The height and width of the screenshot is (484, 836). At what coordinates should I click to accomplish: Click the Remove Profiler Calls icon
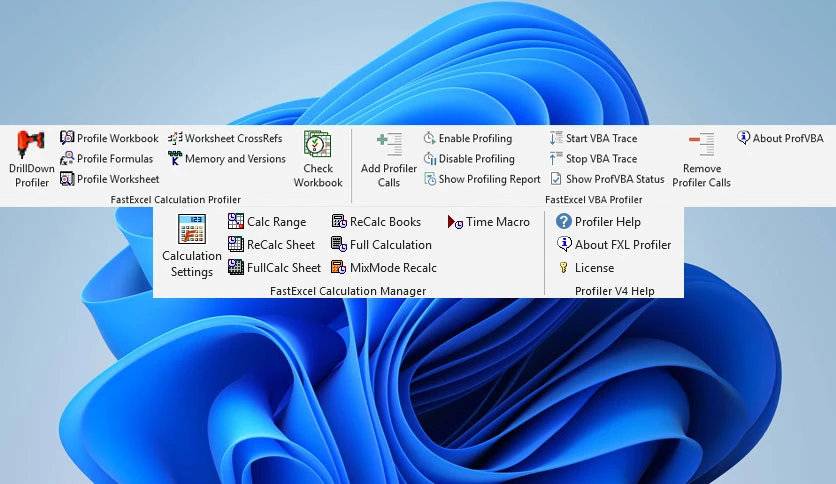click(702, 144)
